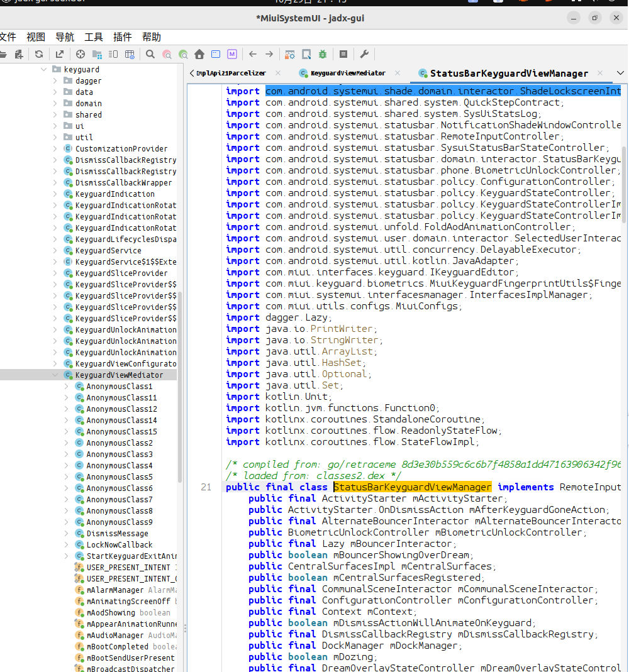Open the tab list dropdown arrow

(x=620, y=74)
